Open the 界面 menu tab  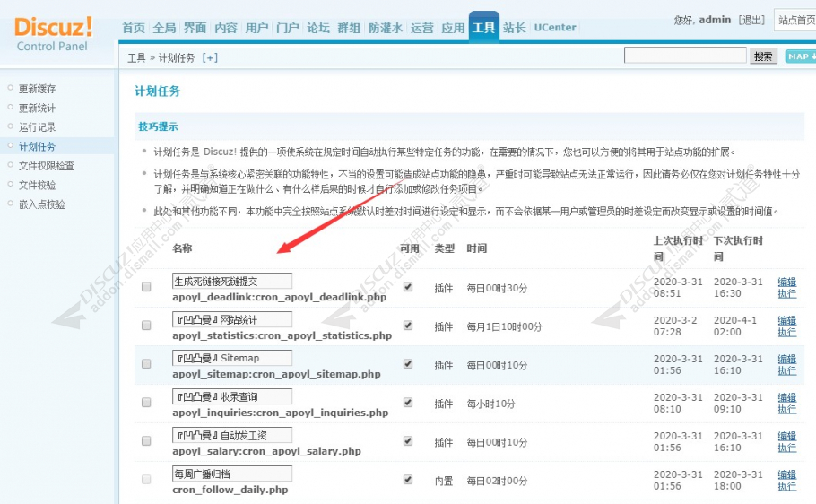coord(195,28)
